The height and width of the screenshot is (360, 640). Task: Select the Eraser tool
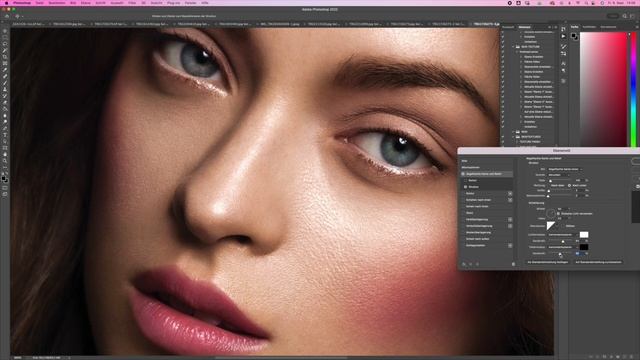(5, 102)
